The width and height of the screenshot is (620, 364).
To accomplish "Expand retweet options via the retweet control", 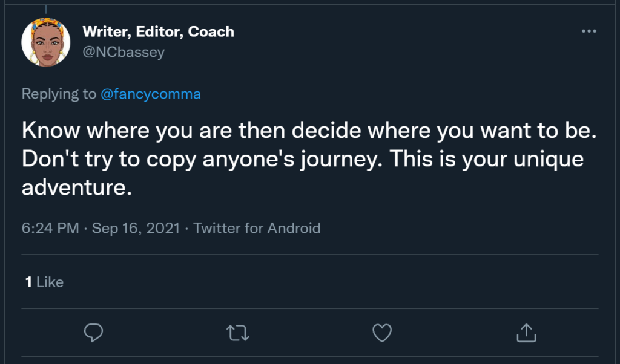I will [x=238, y=332].
